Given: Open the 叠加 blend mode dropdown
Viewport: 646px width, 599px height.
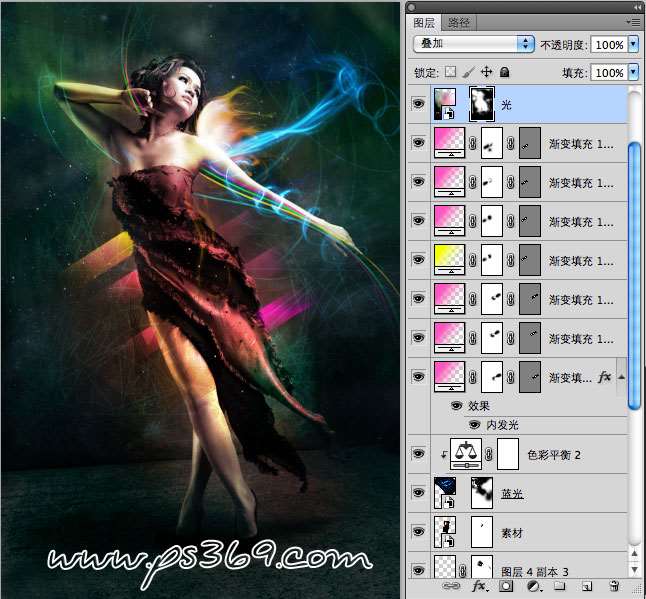Looking at the screenshot, I should point(474,43).
